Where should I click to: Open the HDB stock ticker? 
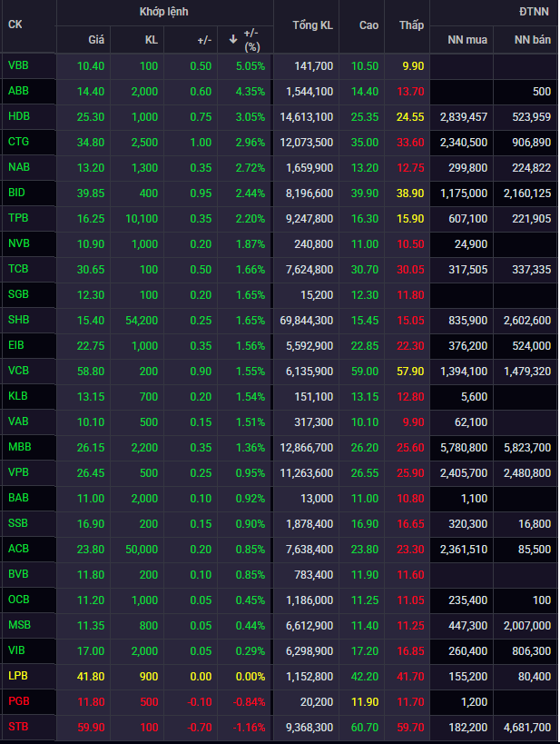point(18,117)
